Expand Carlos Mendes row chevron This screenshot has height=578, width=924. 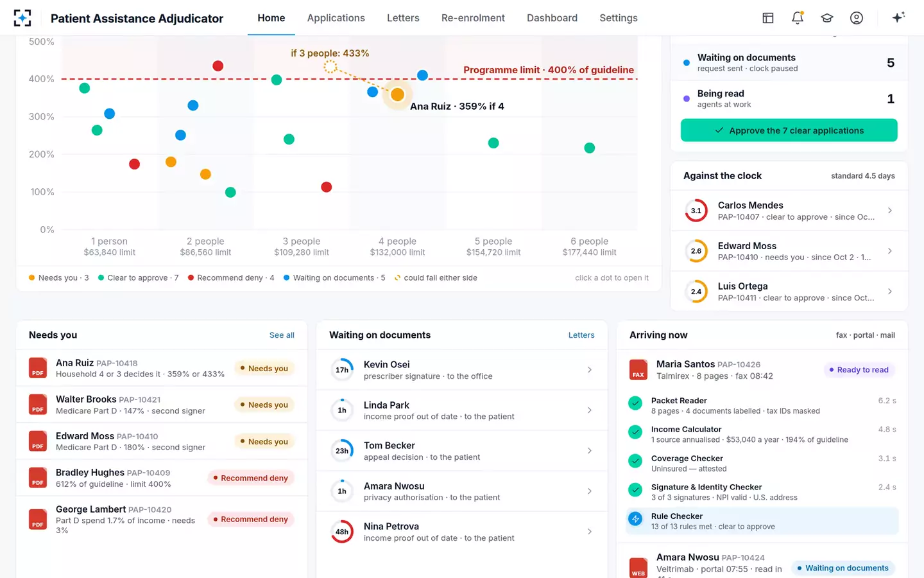coord(890,211)
